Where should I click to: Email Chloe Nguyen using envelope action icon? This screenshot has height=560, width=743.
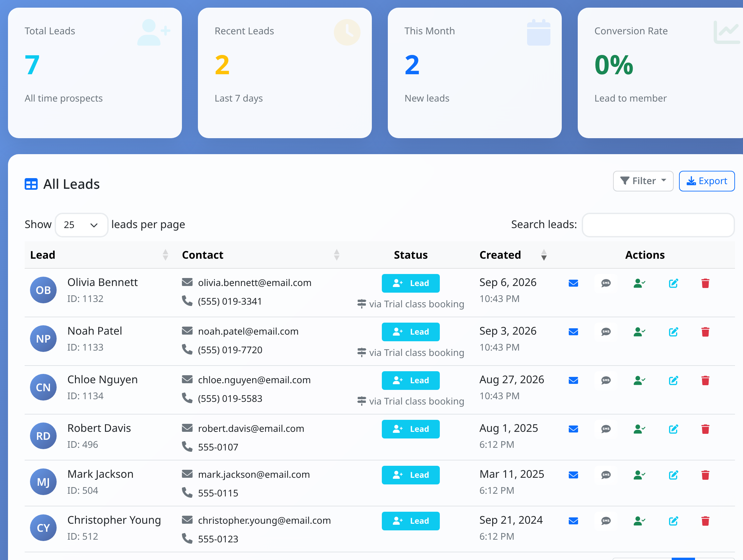tap(573, 381)
